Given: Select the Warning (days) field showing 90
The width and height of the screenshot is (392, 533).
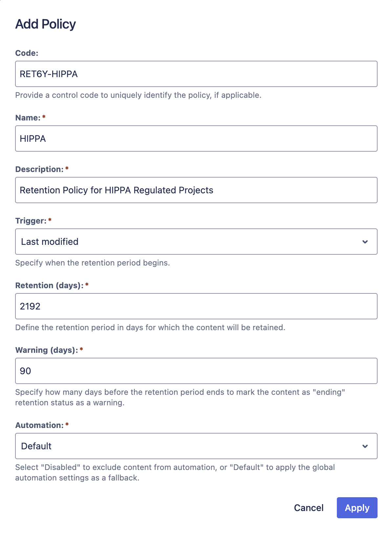Looking at the screenshot, I should (196, 371).
